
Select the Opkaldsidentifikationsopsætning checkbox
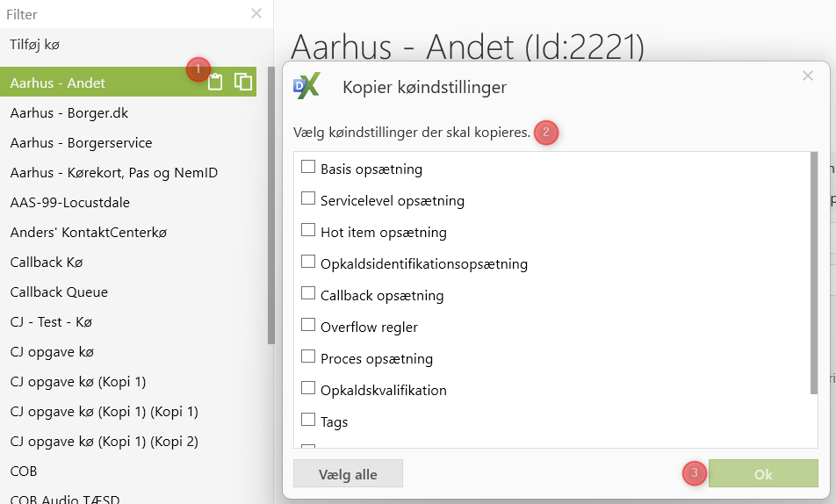(308, 262)
